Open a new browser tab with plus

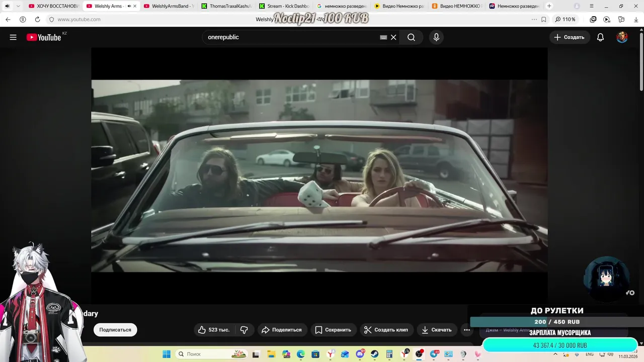549,6
